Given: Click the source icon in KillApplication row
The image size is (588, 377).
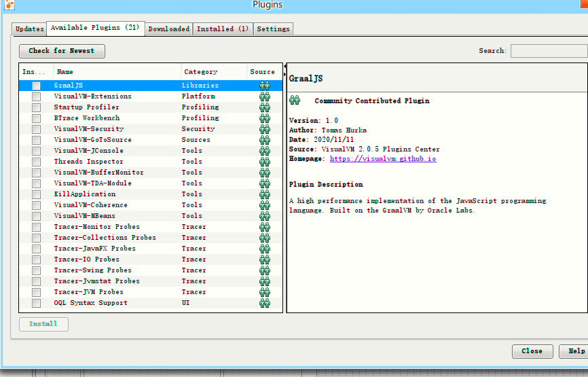Looking at the screenshot, I should click(265, 194).
